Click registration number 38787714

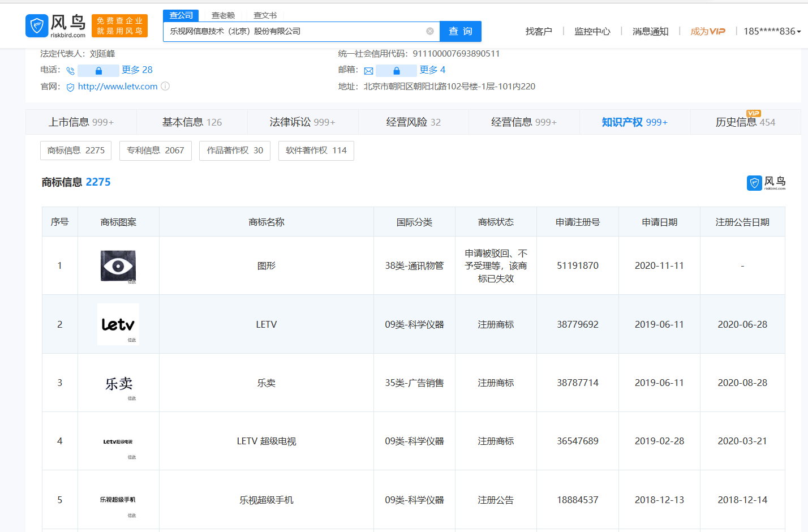click(x=578, y=383)
